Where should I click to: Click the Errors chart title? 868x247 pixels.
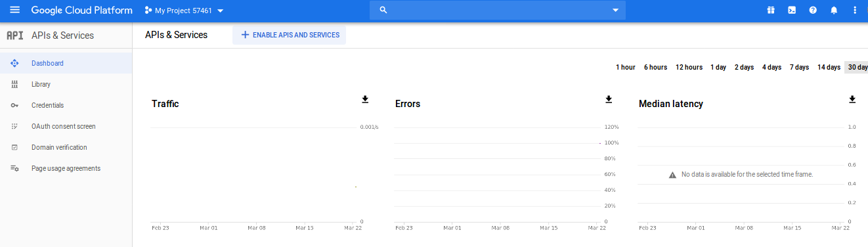[x=408, y=104]
